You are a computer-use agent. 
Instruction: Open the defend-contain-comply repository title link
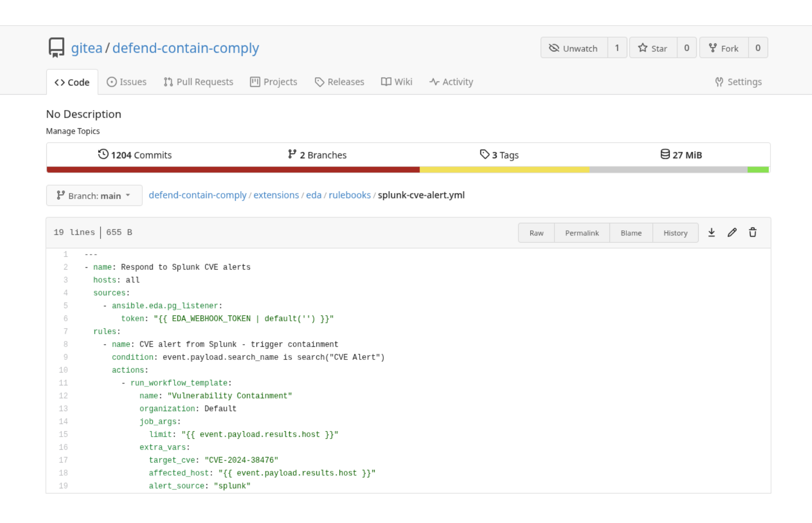pos(186,48)
